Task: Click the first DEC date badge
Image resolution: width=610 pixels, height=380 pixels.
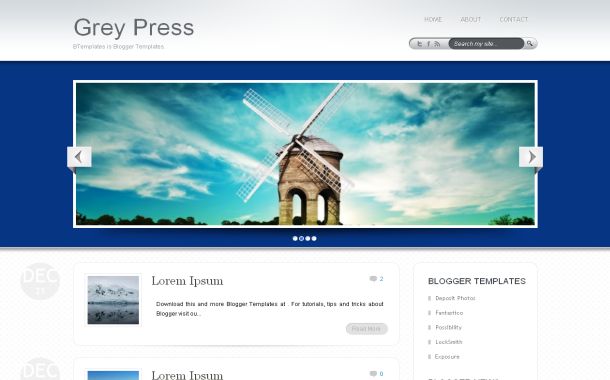Action: coord(40,281)
